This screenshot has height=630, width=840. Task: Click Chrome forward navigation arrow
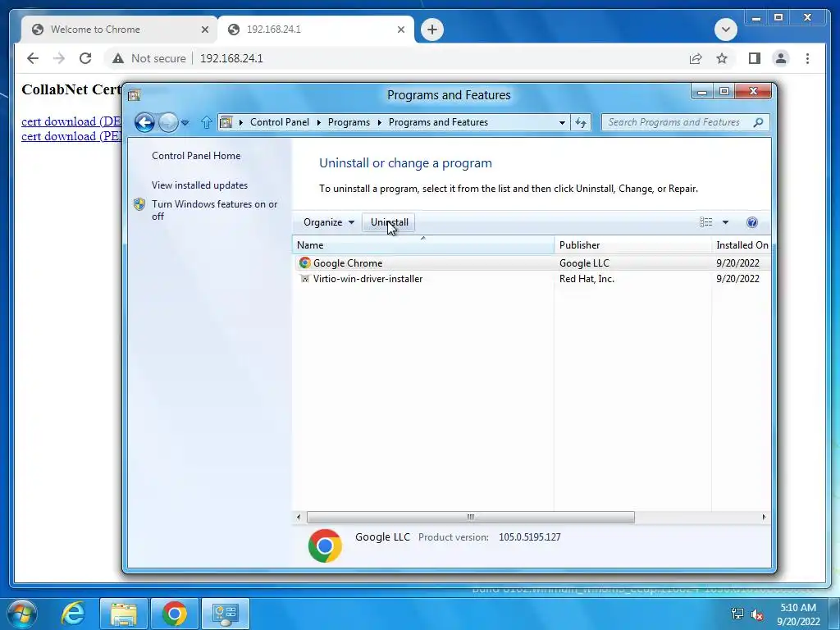[59, 58]
